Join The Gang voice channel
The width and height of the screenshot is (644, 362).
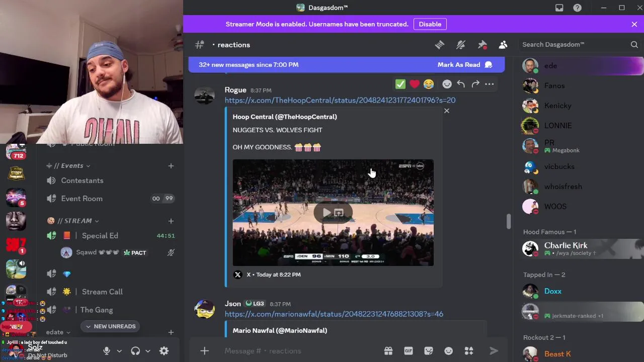pyautogui.click(x=110, y=310)
